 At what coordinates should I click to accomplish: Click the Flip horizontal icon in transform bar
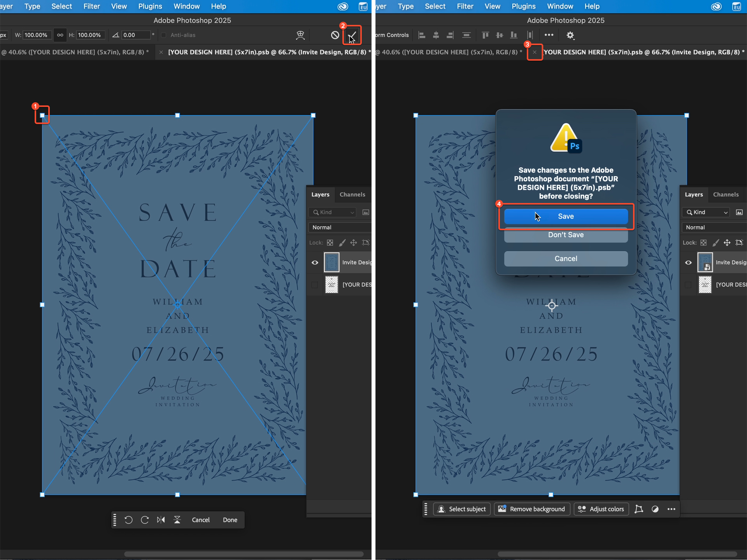pos(161,520)
